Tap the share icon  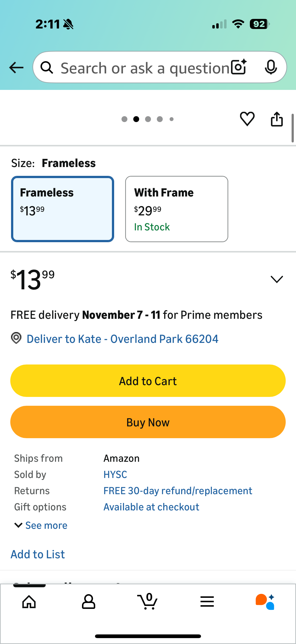pyautogui.click(x=277, y=119)
